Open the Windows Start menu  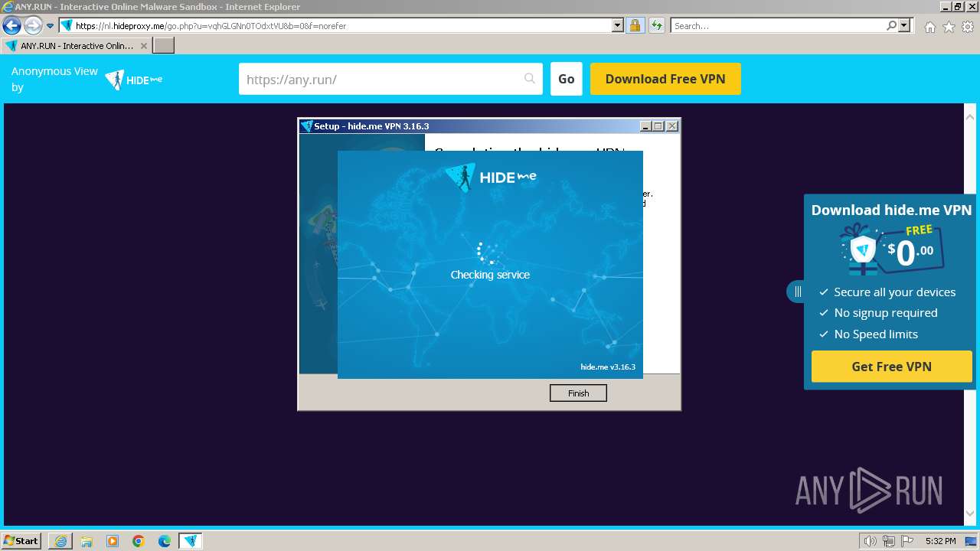21,541
